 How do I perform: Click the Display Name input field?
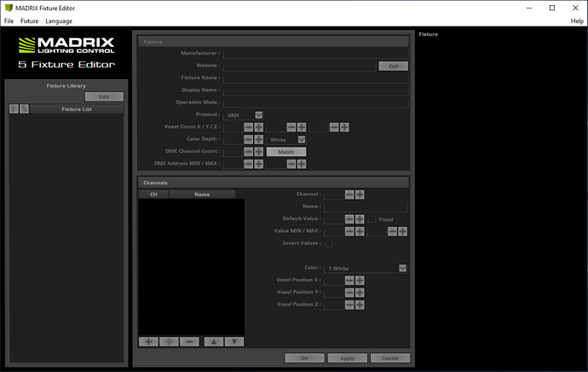316,90
